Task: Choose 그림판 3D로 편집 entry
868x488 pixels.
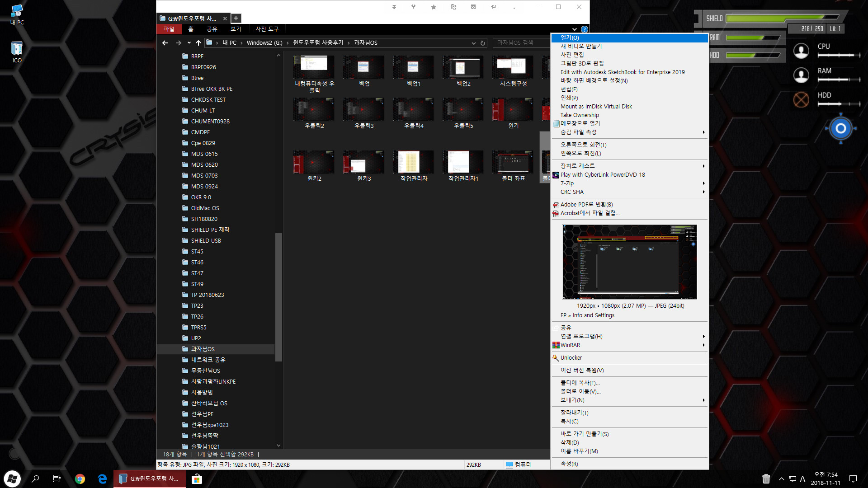Action: coord(629,63)
